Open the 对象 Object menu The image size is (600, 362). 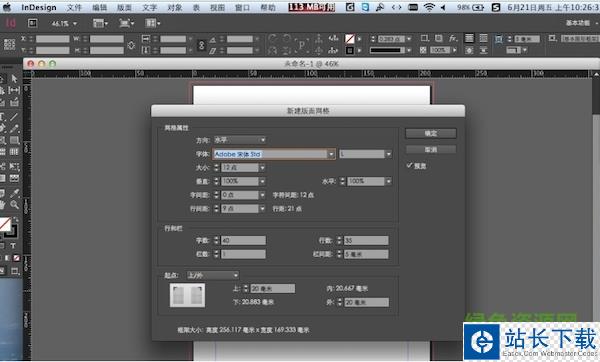(x=175, y=7)
